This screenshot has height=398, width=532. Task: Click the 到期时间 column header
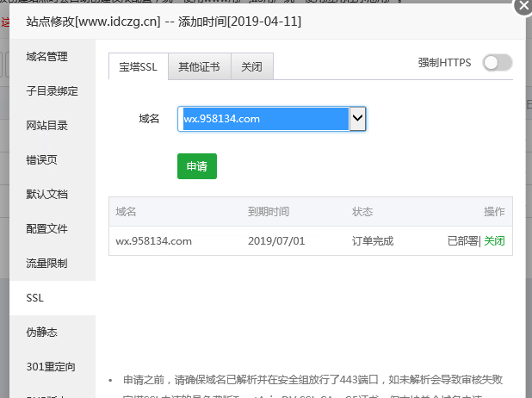pos(269,212)
